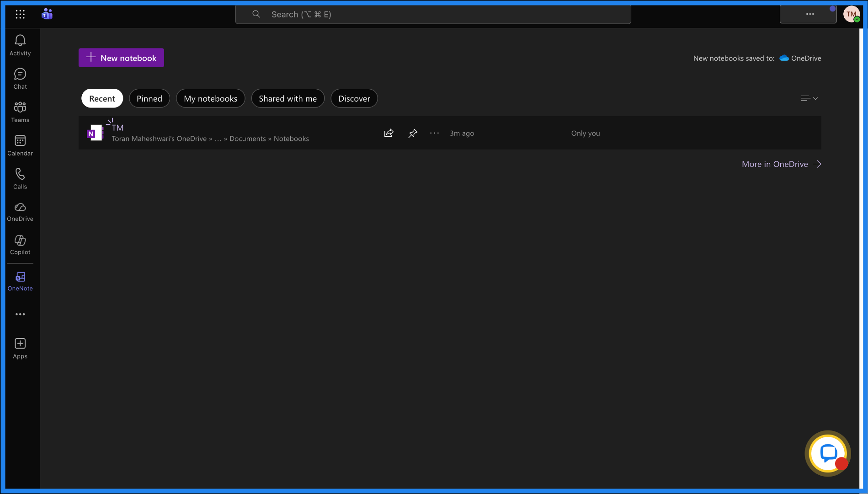868x494 pixels.
Task: Click the notebook path 'Documents » Notebooks'
Action: (x=269, y=139)
